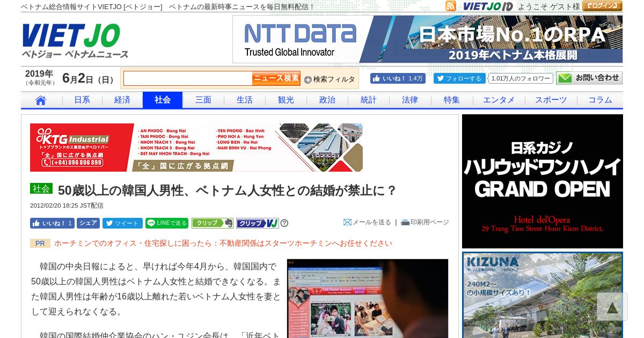Viewport: 644px width, 338px height.
Task: Open the NTT DATA banner ad
Action: pos(428,39)
